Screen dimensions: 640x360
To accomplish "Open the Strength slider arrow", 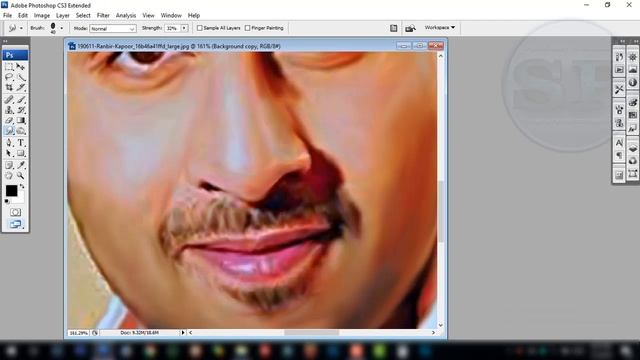I will point(184,28).
